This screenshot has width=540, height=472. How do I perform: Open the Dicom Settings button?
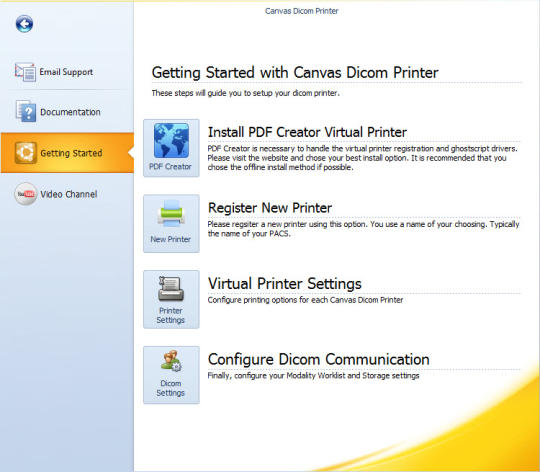[x=171, y=375]
